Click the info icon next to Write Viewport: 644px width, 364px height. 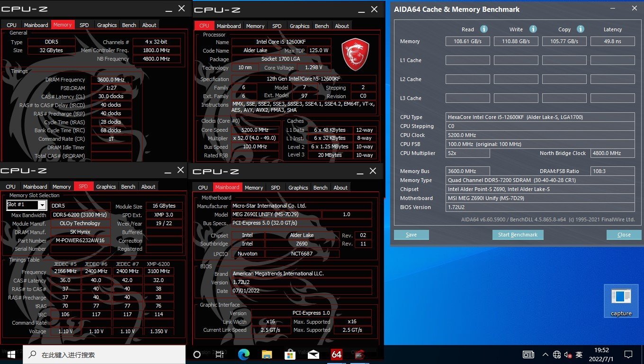533,29
